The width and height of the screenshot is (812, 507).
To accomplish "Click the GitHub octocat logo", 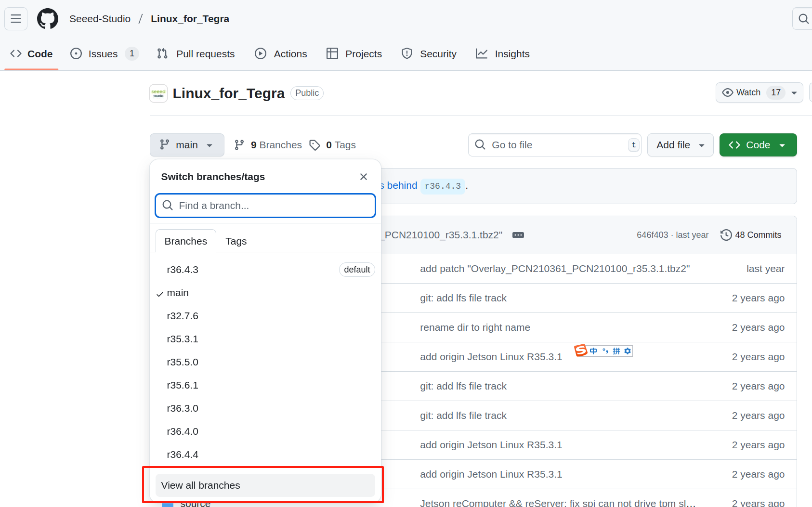I will tap(48, 19).
